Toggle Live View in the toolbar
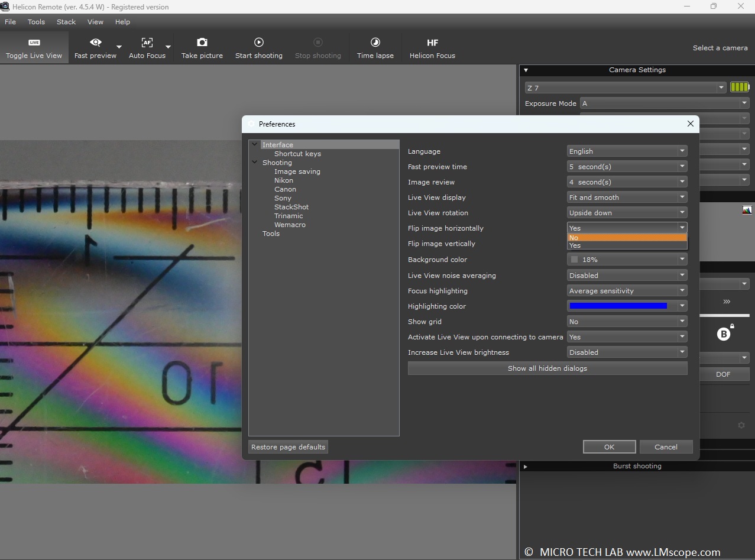The width and height of the screenshot is (755, 560). tap(34, 48)
